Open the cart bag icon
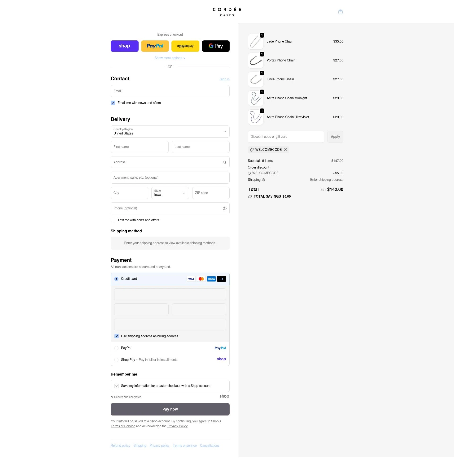 pyautogui.click(x=340, y=11)
